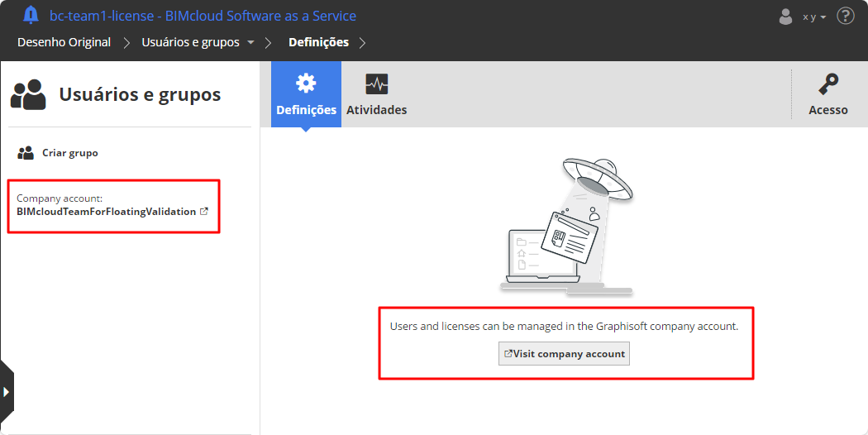Click the Criar grupo text button
Viewport: 868px width, 435px height.
pos(70,153)
